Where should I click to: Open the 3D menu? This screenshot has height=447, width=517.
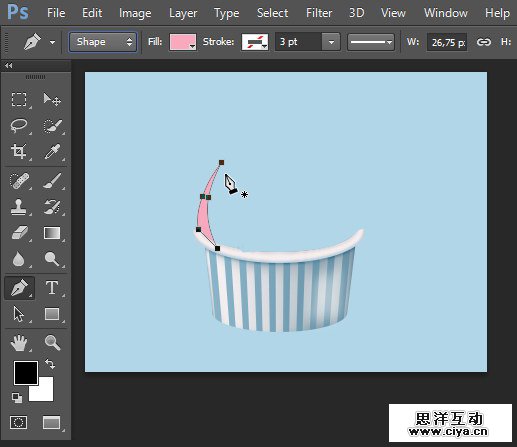357,13
